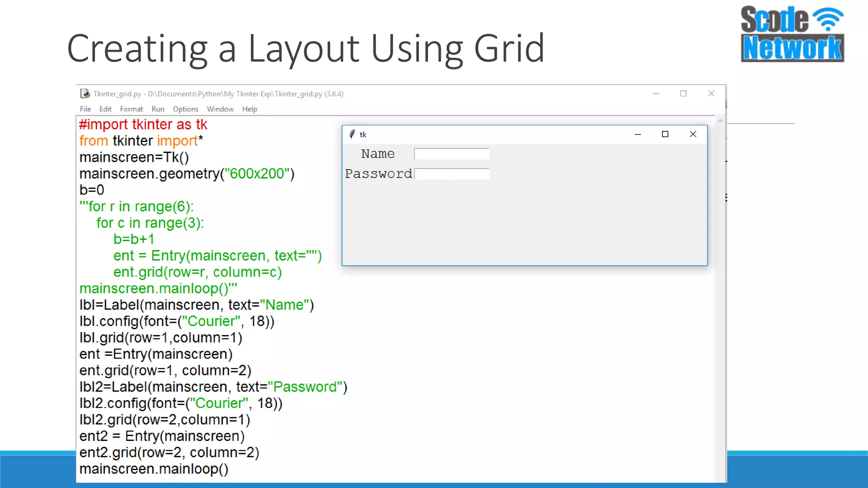Click the tk feather icon
This screenshot has width=868, height=488.
[352, 134]
